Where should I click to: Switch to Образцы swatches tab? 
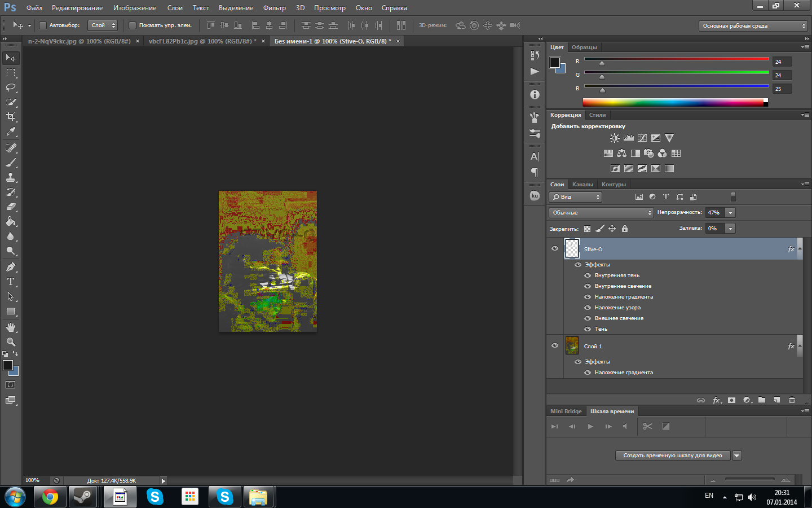584,47
